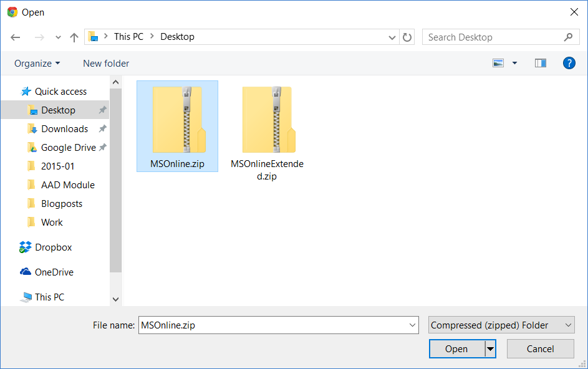588x369 pixels.
Task: Create a New folder
Action: click(x=106, y=64)
